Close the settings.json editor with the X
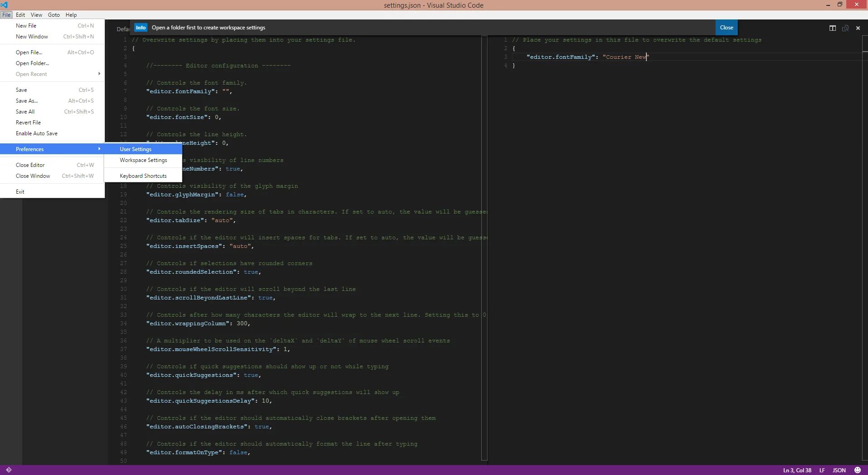868x475 pixels. pos(858,28)
